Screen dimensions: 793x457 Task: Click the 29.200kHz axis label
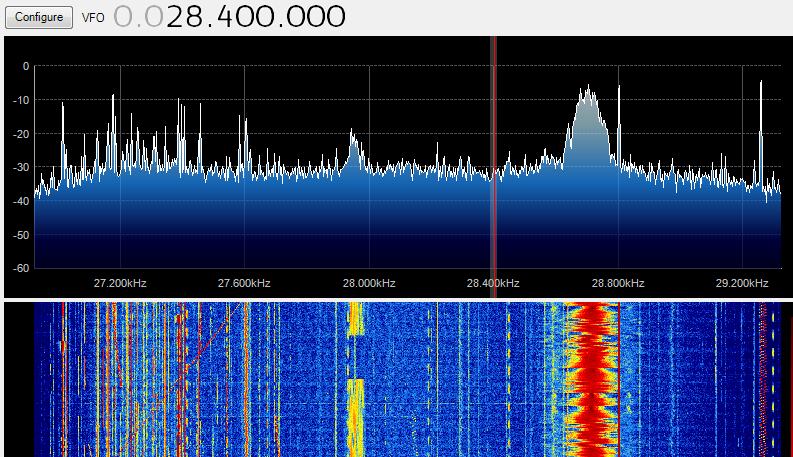click(x=742, y=283)
